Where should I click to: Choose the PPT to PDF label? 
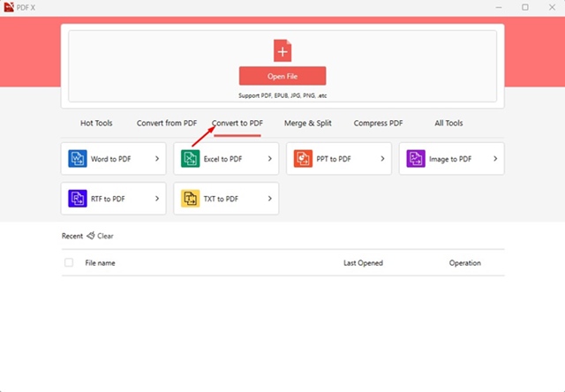(x=334, y=159)
